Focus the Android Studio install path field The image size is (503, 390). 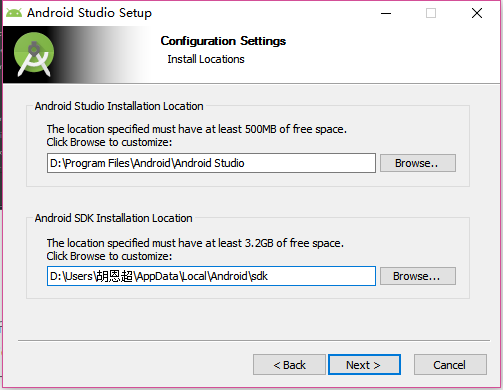tap(211, 163)
